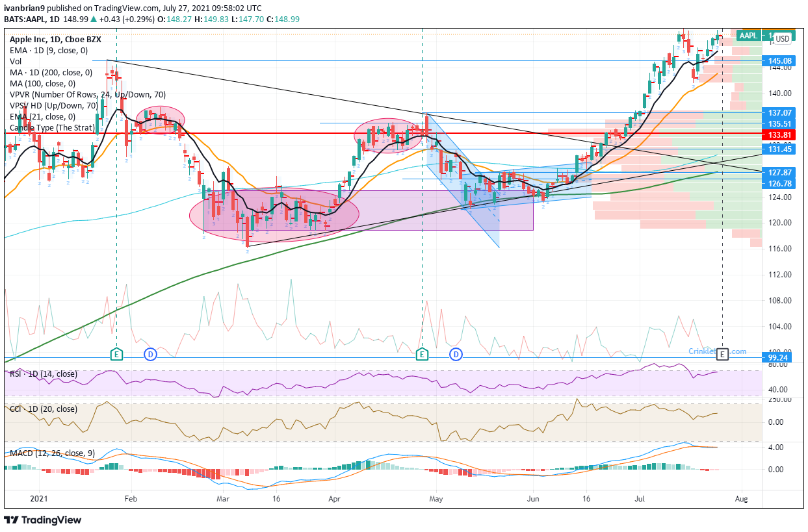
Task: Click the 104.00 price axis value
Action: (x=779, y=327)
